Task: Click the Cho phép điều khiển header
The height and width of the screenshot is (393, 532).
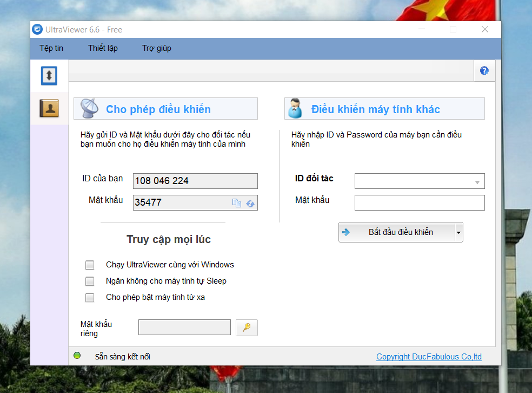Action: tap(165, 109)
